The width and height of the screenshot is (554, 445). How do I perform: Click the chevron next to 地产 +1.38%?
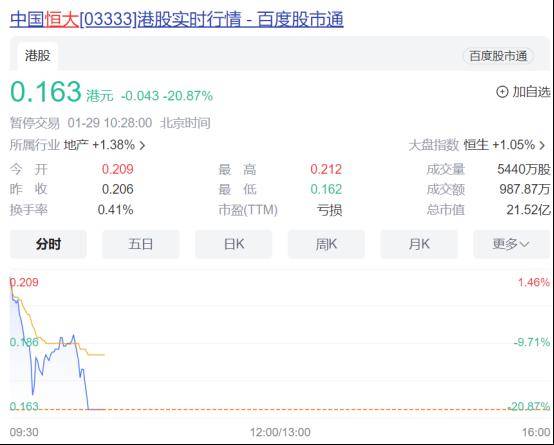click(x=142, y=145)
